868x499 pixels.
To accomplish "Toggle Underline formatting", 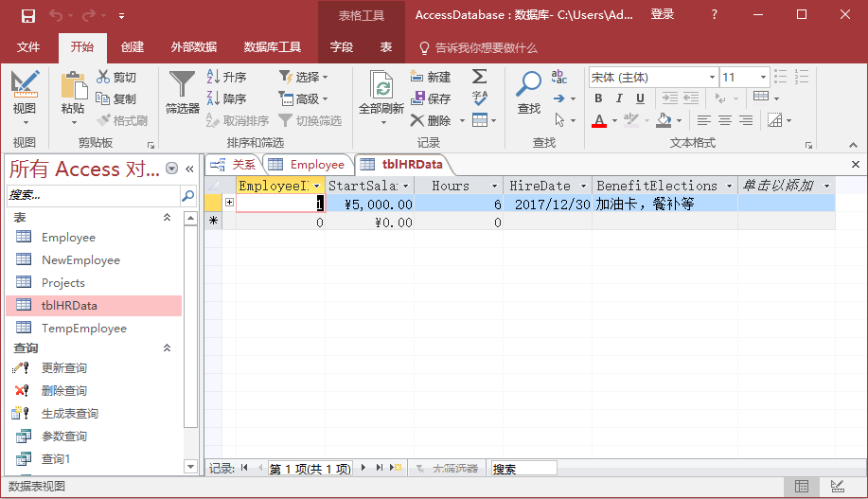I will click(x=640, y=98).
